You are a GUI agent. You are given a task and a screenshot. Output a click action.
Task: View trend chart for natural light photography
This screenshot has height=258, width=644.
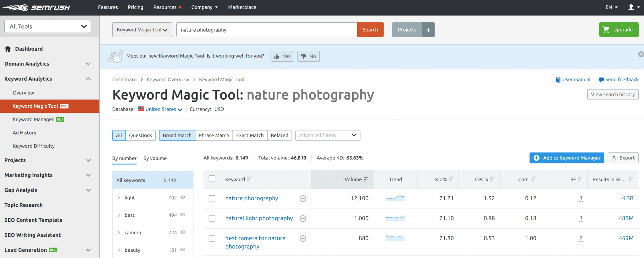(x=395, y=218)
